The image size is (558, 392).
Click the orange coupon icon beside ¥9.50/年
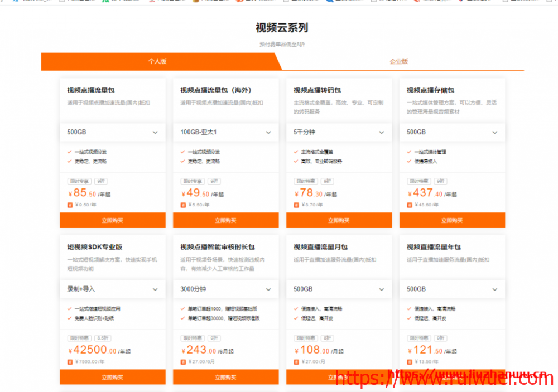[x=70, y=205]
